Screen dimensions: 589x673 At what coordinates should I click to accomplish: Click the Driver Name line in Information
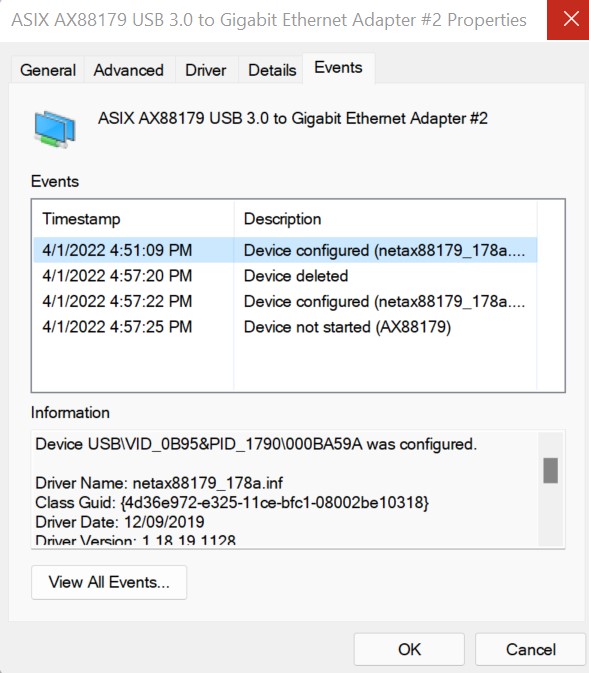coord(159,483)
